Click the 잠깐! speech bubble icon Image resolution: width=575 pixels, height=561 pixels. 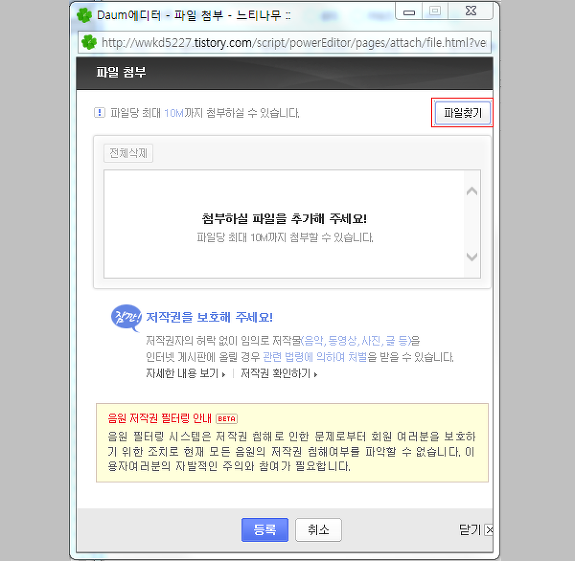(126, 318)
